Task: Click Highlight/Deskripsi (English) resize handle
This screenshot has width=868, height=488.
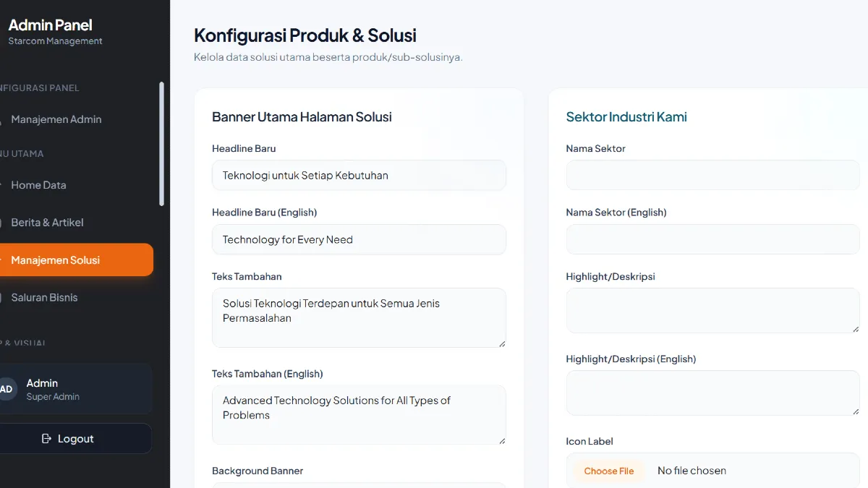Action: (856, 411)
